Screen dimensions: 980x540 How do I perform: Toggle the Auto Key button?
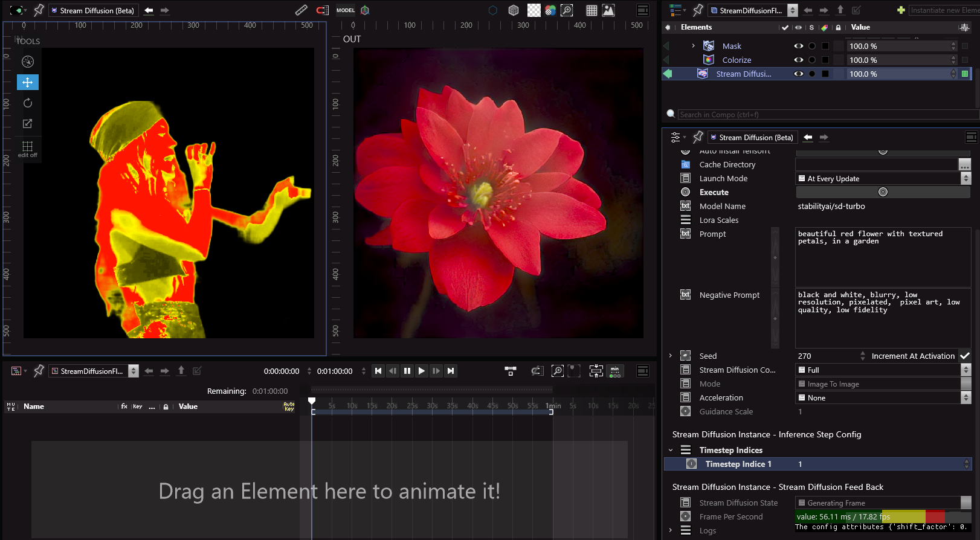289,407
